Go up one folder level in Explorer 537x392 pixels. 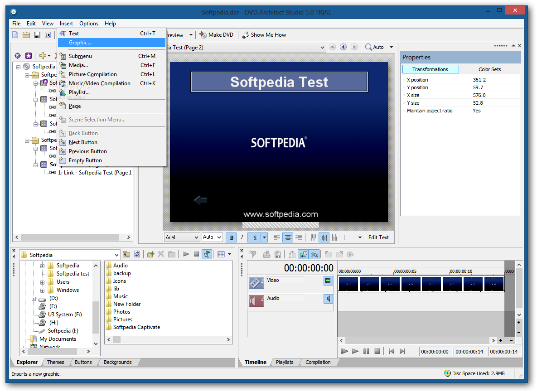pyautogui.click(x=126, y=254)
